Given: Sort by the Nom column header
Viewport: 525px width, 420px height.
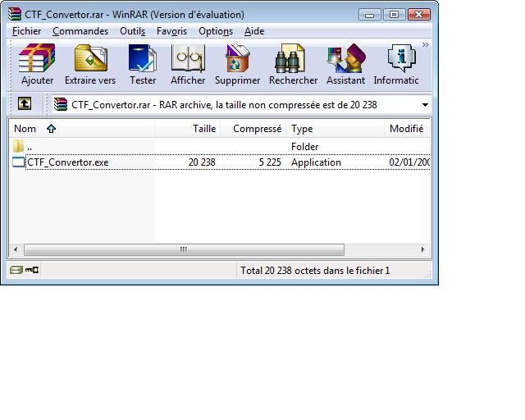Looking at the screenshot, I should (x=82, y=129).
